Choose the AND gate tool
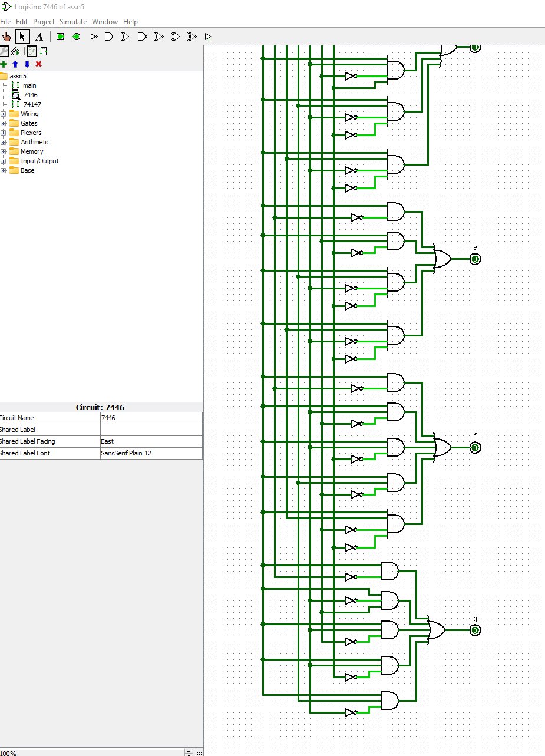Viewport: 545px width, 756px height. coord(108,37)
